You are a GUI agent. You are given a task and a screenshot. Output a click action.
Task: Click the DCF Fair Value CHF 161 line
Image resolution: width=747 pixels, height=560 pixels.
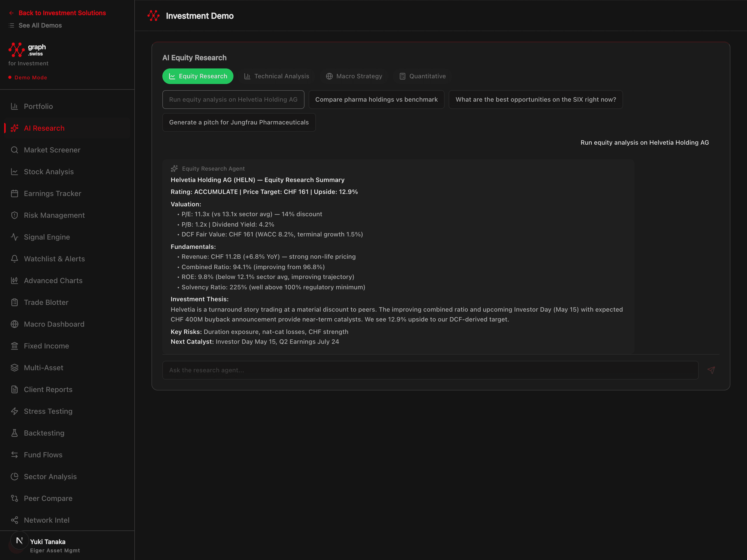click(x=272, y=234)
